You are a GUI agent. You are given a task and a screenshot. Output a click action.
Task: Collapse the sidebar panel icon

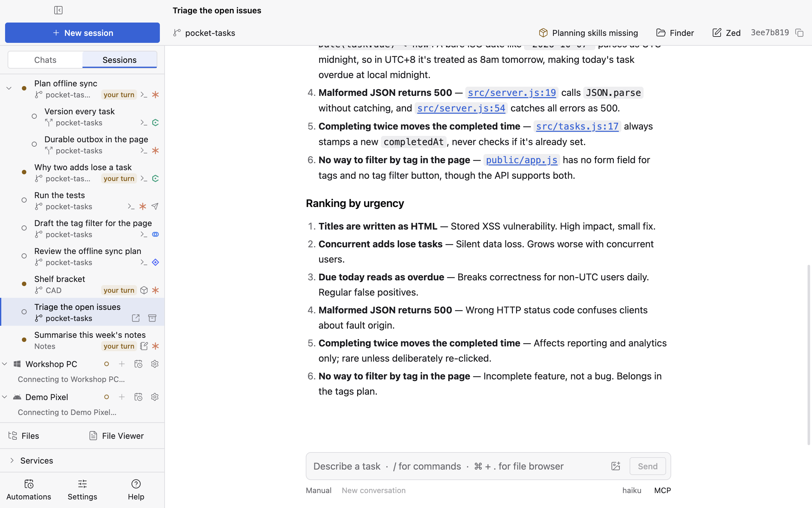tap(58, 10)
